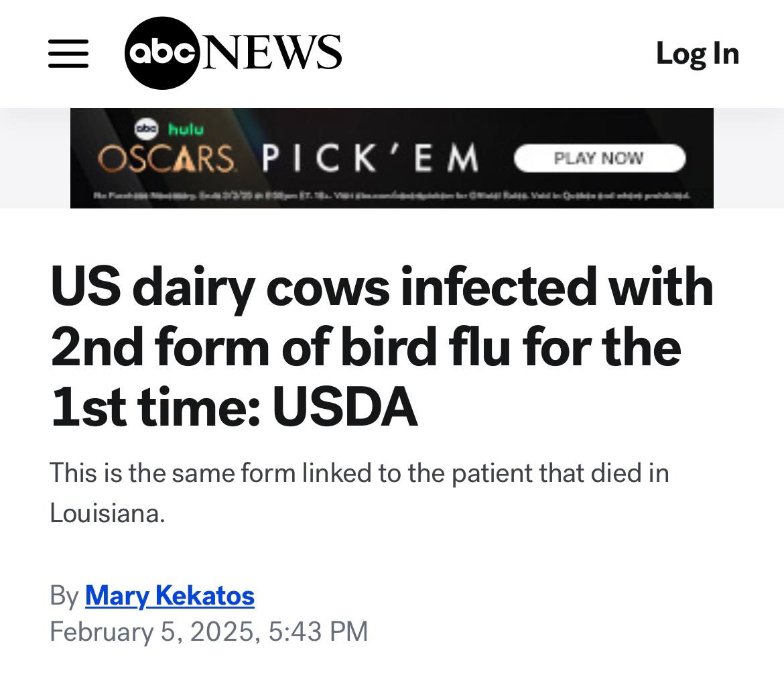
Task: Click the ad banner fine print disclaimer
Action: coord(392,195)
